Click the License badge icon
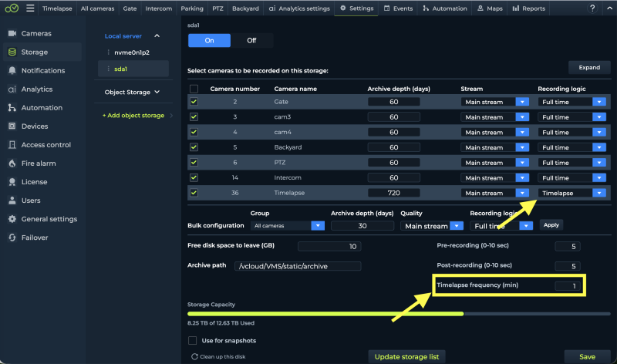 (x=12, y=182)
